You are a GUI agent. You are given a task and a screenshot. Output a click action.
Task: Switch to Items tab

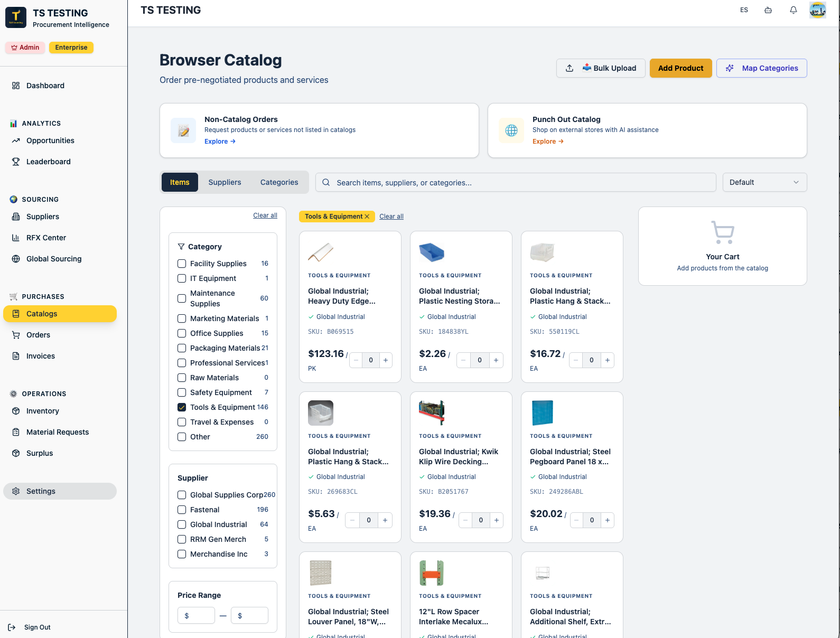coord(180,182)
